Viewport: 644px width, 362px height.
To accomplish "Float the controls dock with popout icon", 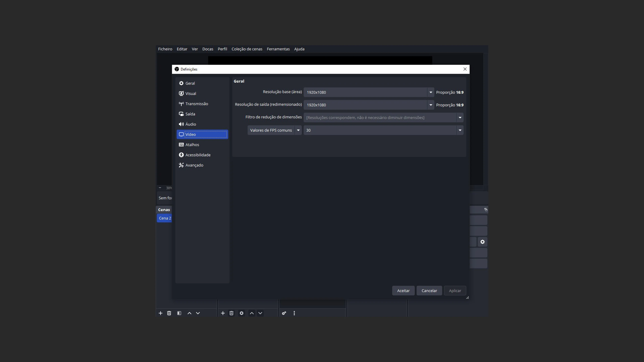I will click(x=486, y=210).
